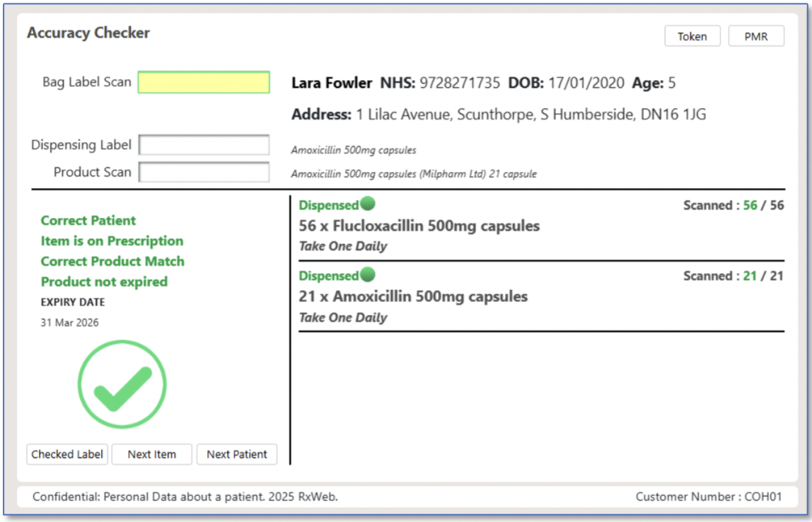Screen dimensions: 812x522
Task: Select the 56 x Flucloxacillin 500mg capsules item
Action: click(419, 226)
